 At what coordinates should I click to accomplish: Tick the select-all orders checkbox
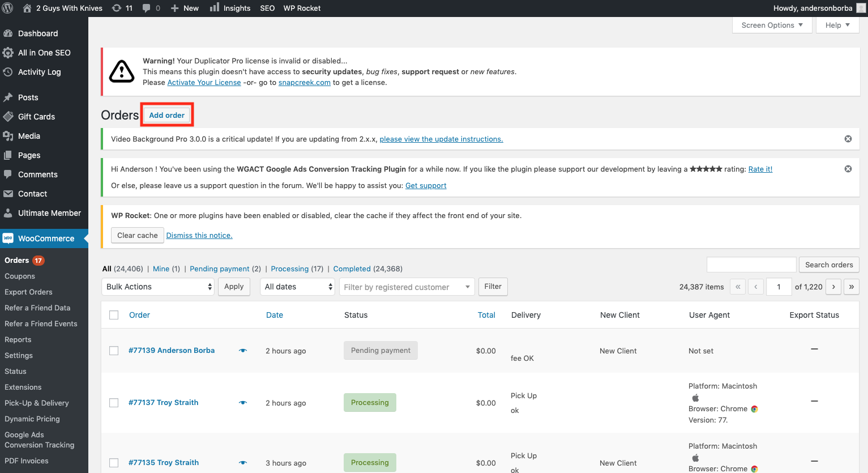tap(114, 315)
